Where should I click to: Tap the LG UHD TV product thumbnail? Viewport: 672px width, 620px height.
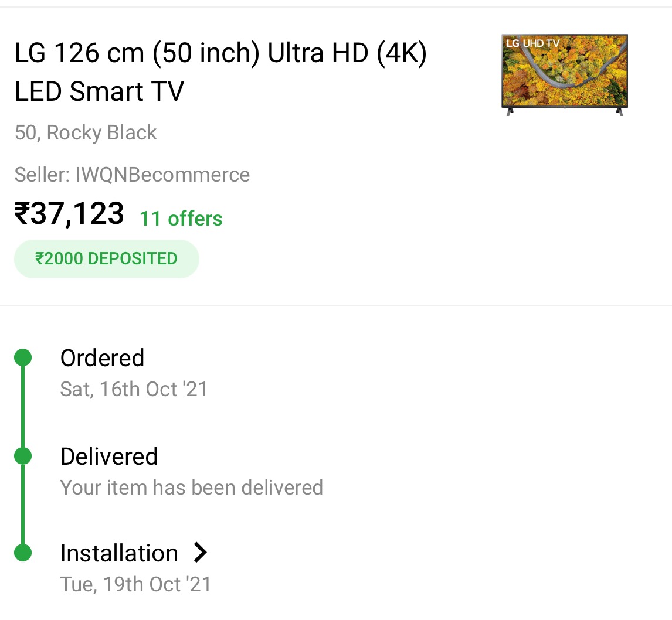click(x=564, y=74)
